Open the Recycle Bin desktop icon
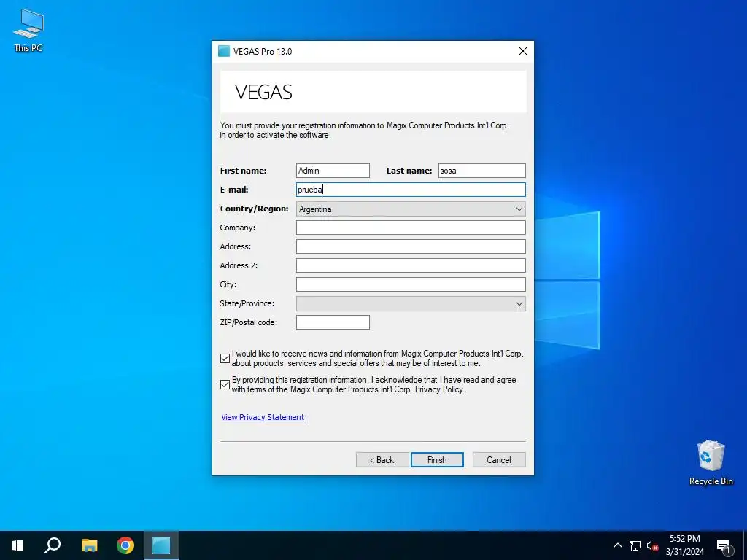 point(711,462)
